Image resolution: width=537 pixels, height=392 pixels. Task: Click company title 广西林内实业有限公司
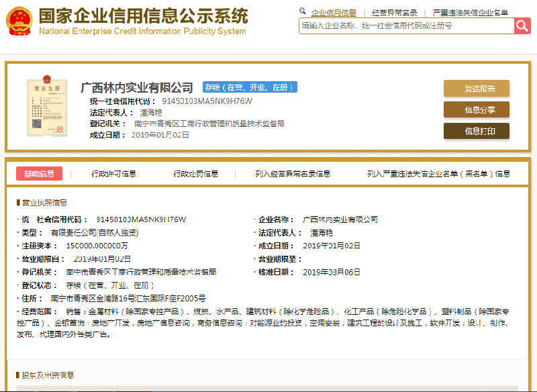click(137, 87)
